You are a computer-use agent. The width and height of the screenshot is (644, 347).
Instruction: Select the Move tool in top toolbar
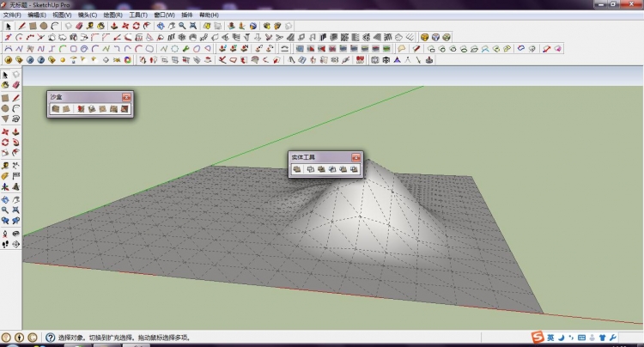click(125, 26)
